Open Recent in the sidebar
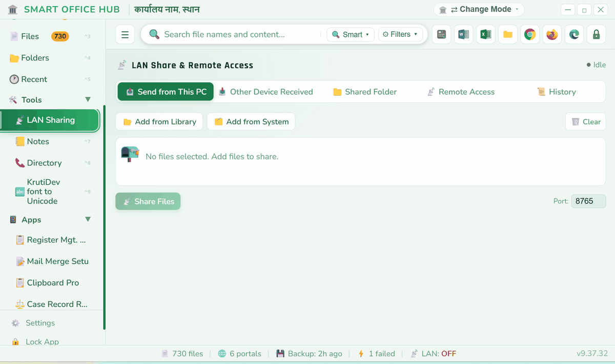The width and height of the screenshot is (615, 364). point(50,79)
